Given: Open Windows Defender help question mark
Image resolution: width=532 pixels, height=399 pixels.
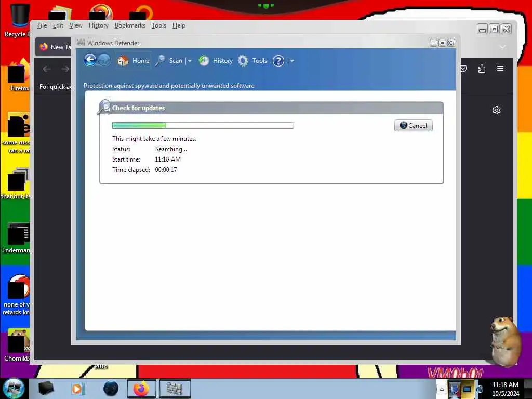Looking at the screenshot, I should [278, 61].
